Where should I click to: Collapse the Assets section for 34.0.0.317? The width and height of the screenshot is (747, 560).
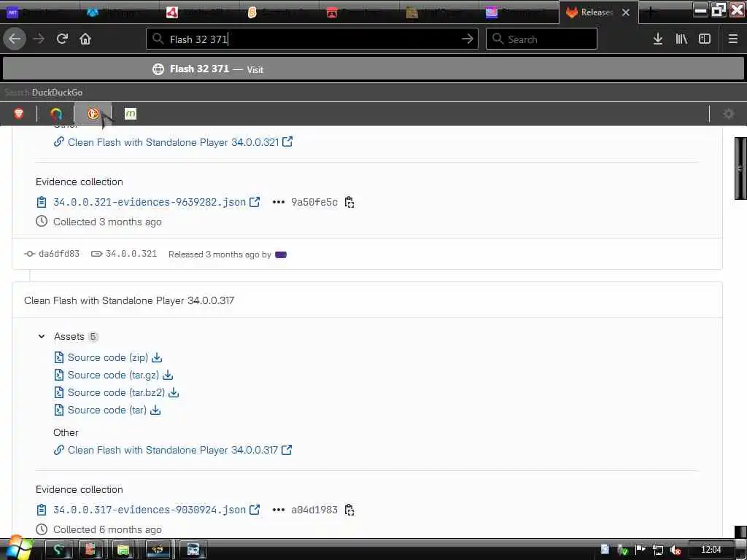(x=42, y=337)
